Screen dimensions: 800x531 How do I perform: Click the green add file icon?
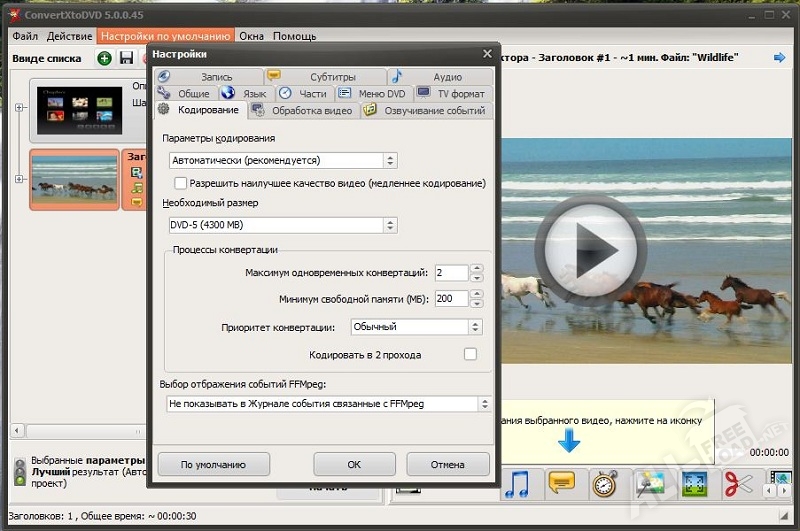click(x=105, y=58)
